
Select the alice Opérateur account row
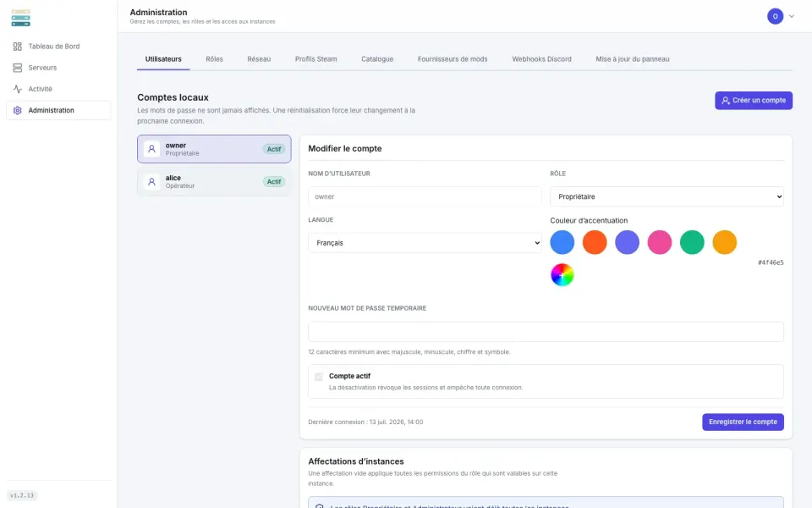(214, 182)
